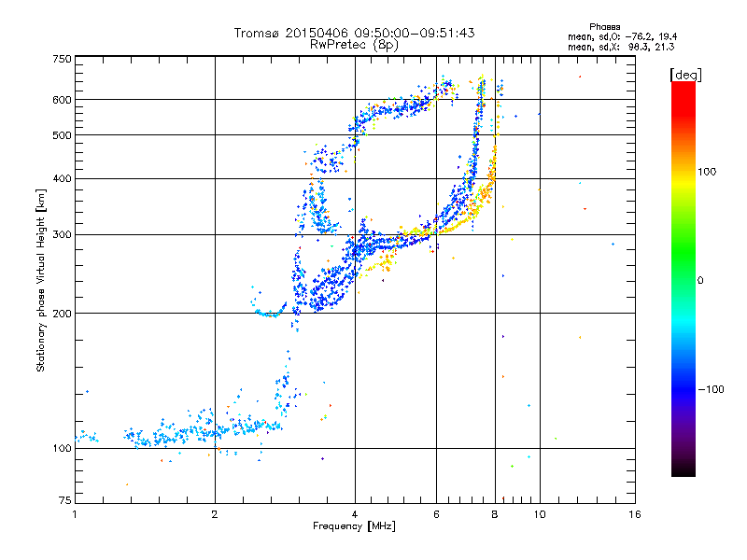Click the colorbar label '100'
This screenshot has width=747, height=560.
pos(707,172)
